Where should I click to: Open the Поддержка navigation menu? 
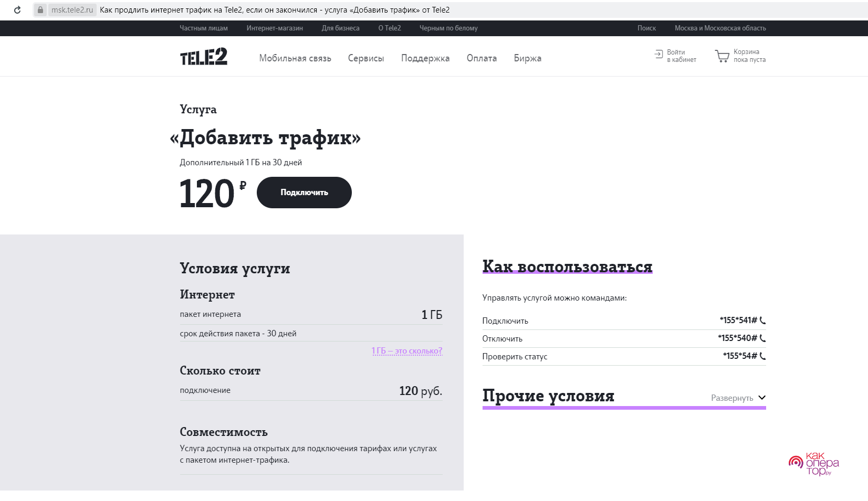click(x=425, y=58)
